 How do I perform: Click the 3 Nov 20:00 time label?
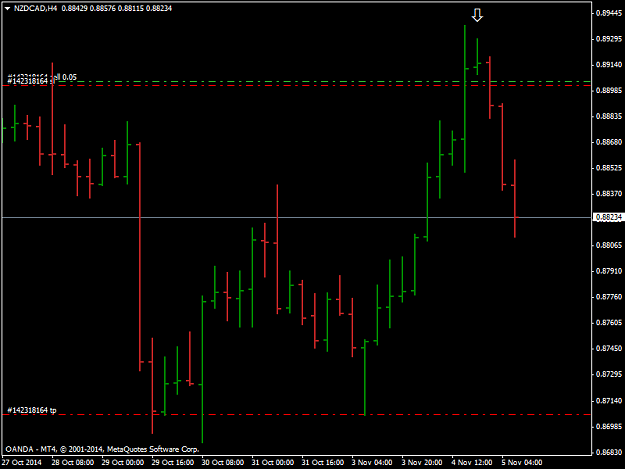[422, 462]
